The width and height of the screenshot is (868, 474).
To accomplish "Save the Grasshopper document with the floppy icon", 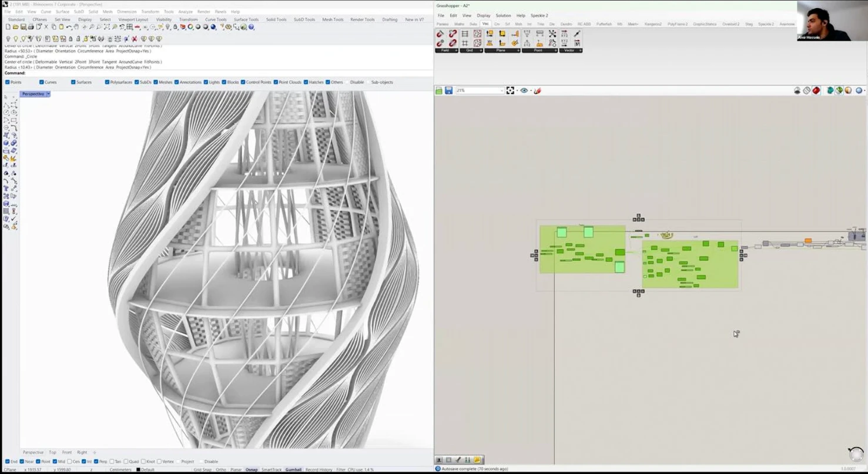I will [x=448, y=90].
